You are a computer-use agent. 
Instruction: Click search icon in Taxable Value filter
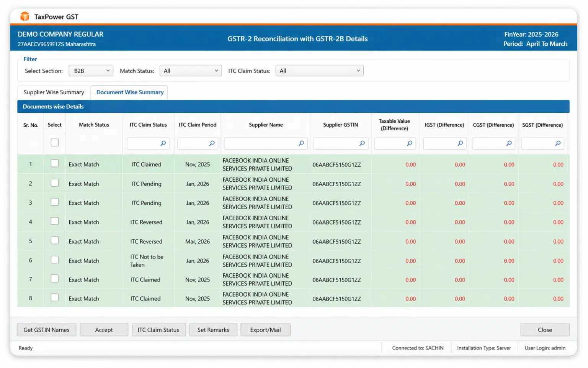(x=410, y=143)
